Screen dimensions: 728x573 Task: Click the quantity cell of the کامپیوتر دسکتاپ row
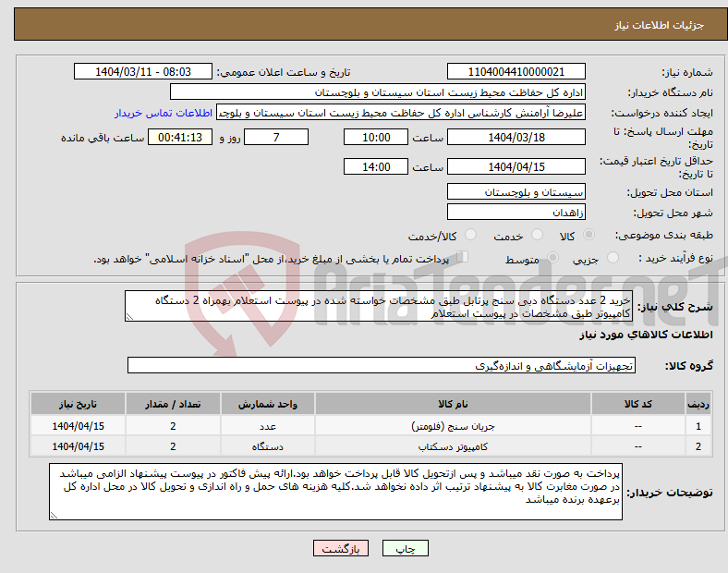(x=173, y=446)
